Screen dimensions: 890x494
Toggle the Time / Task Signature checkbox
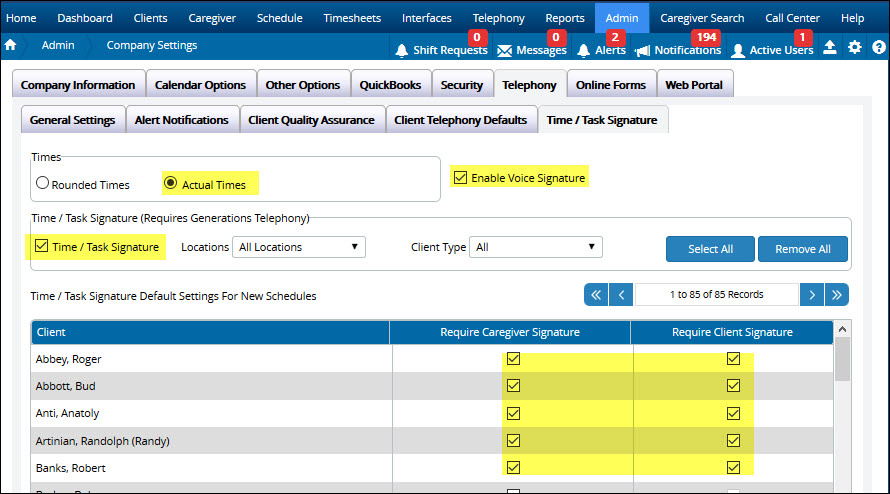pyautogui.click(x=41, y=246)
